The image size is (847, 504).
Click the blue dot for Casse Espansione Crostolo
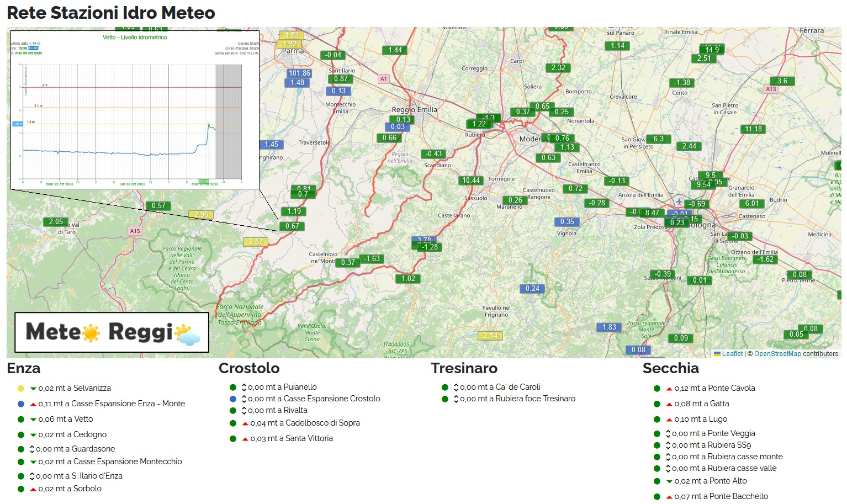233,399
